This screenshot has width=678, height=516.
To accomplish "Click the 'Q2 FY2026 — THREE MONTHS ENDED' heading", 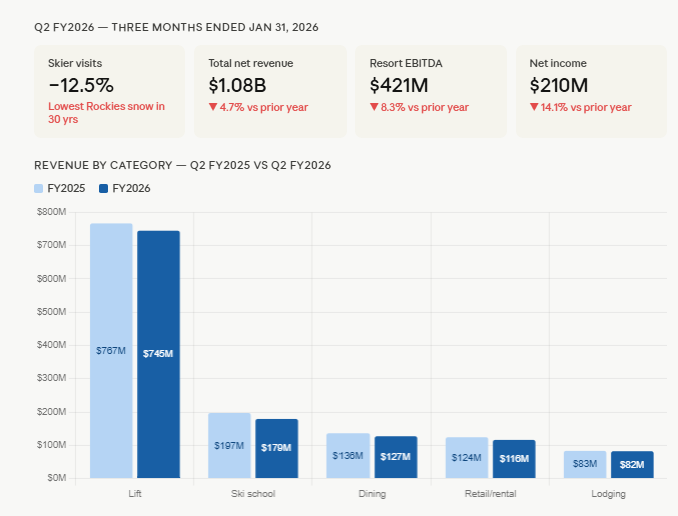I will [176, 27].
